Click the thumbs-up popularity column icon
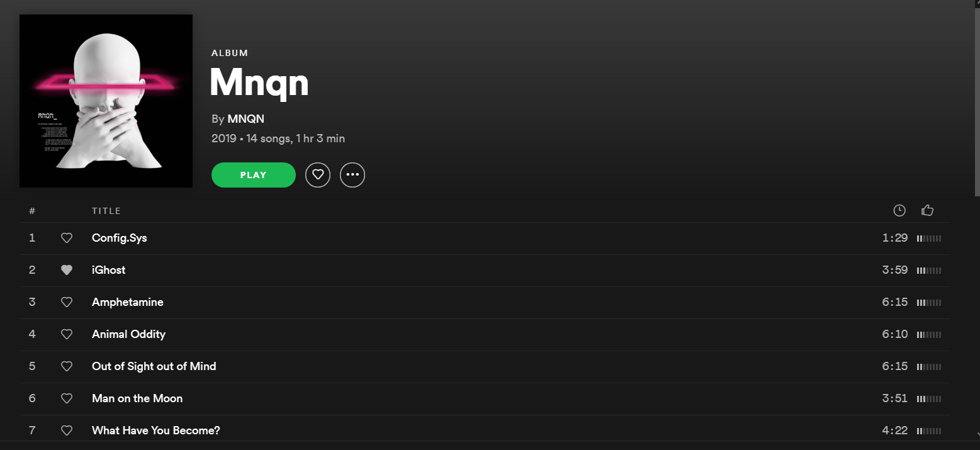 tap(927, 210)
